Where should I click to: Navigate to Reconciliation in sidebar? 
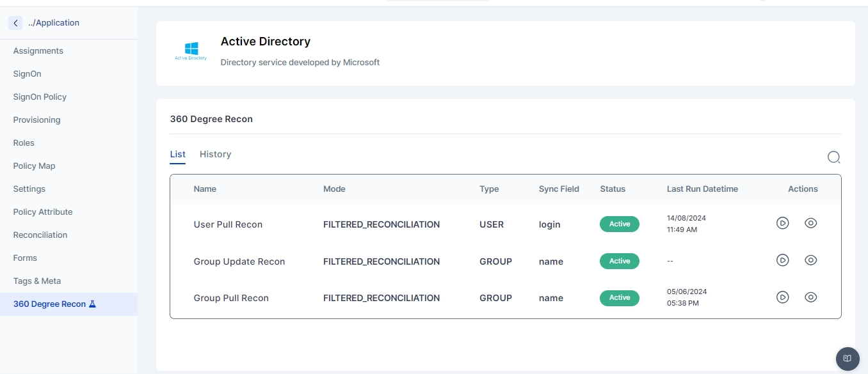tap(40, 235)
